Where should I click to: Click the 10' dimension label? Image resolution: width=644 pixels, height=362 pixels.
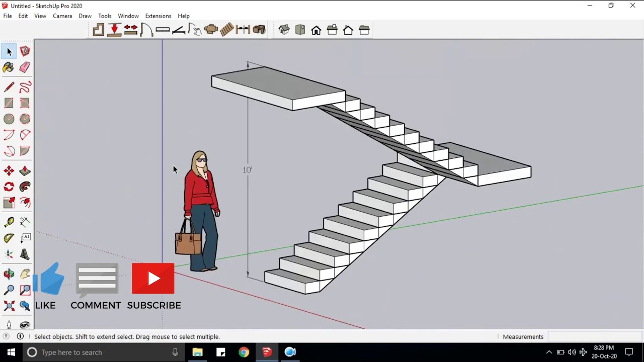click(247, 170)
